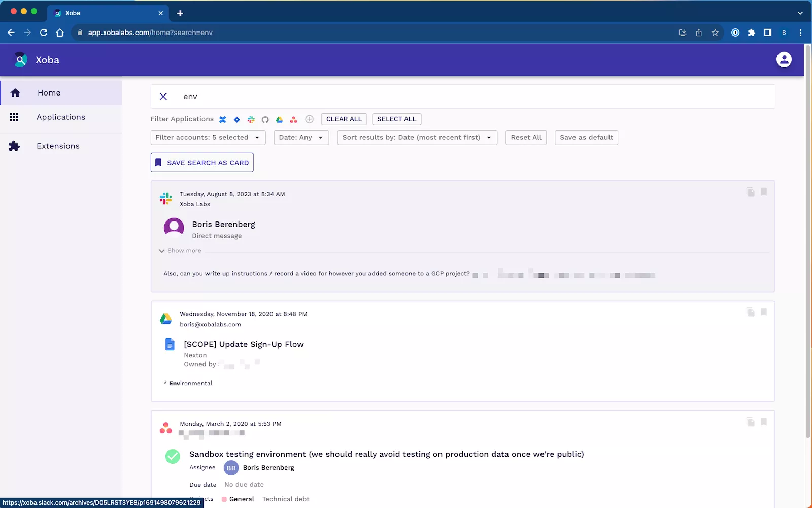Click the Google Drive filter icon
This screenshot has height=508, width=812.
tap(279, 120)
